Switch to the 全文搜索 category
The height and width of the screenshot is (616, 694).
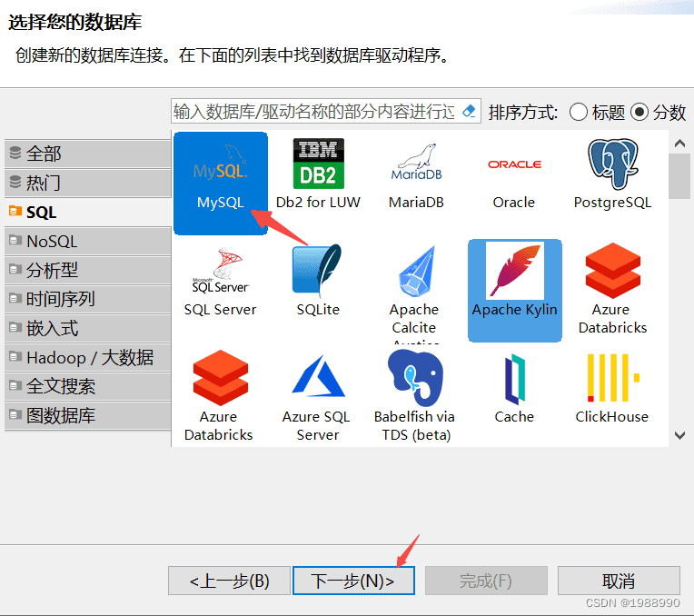(87, 387)
